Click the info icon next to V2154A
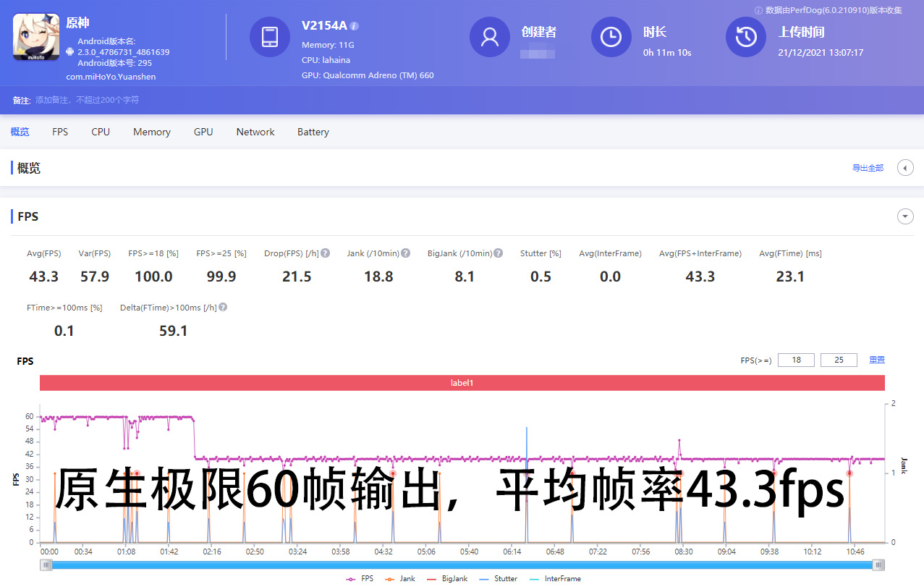The height and width of the screenshot is (587, 924). pos(352,25)
